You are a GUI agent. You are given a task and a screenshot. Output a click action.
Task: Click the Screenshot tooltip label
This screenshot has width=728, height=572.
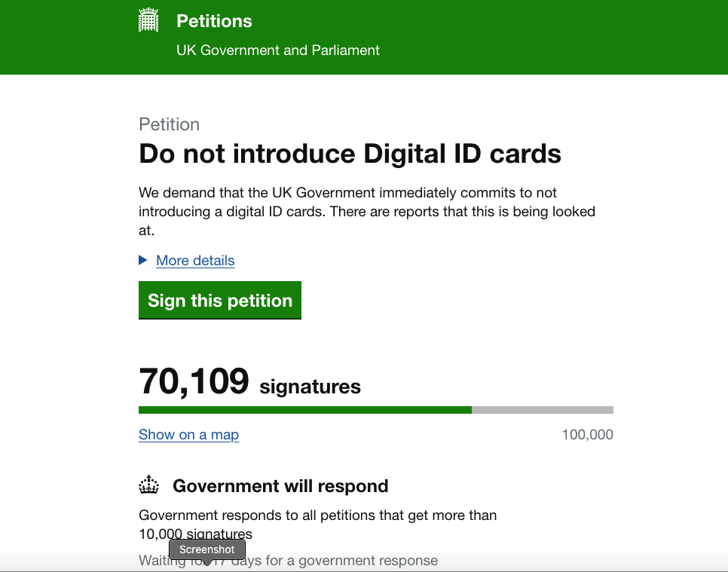207,549
